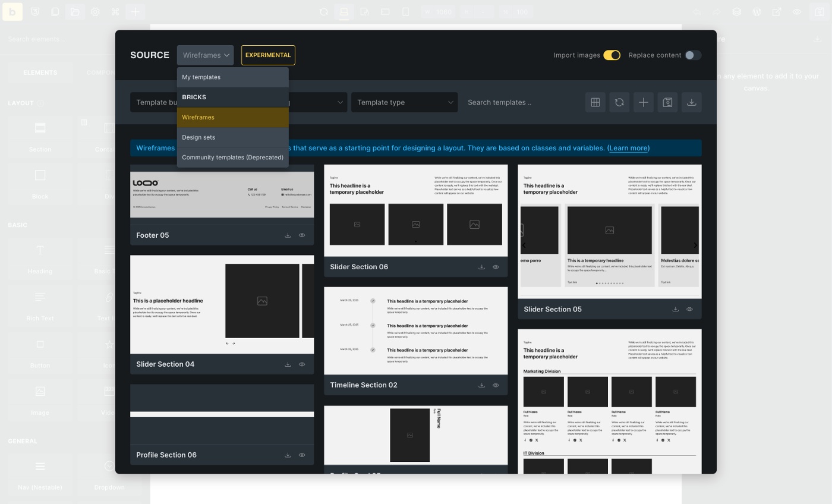This screenshot has height=504, width=832.
Task: Select Community templates (Deprecated) option
Action: coord(232,157)
